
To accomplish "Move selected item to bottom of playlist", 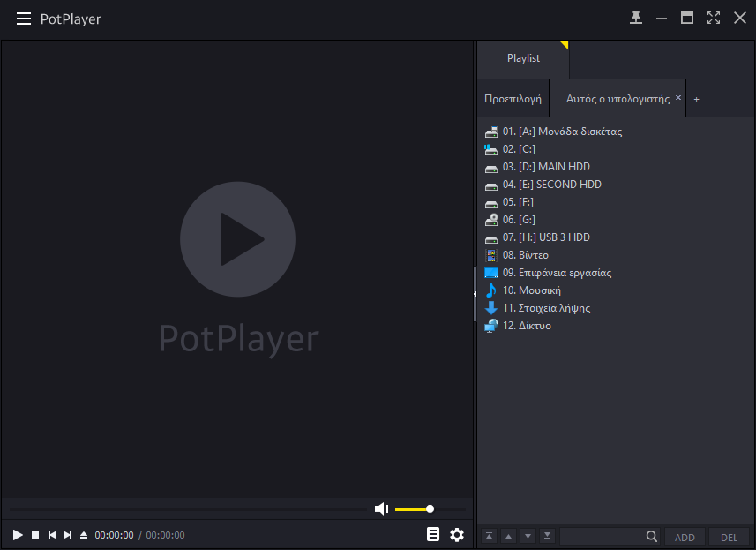I will (547, 536).
